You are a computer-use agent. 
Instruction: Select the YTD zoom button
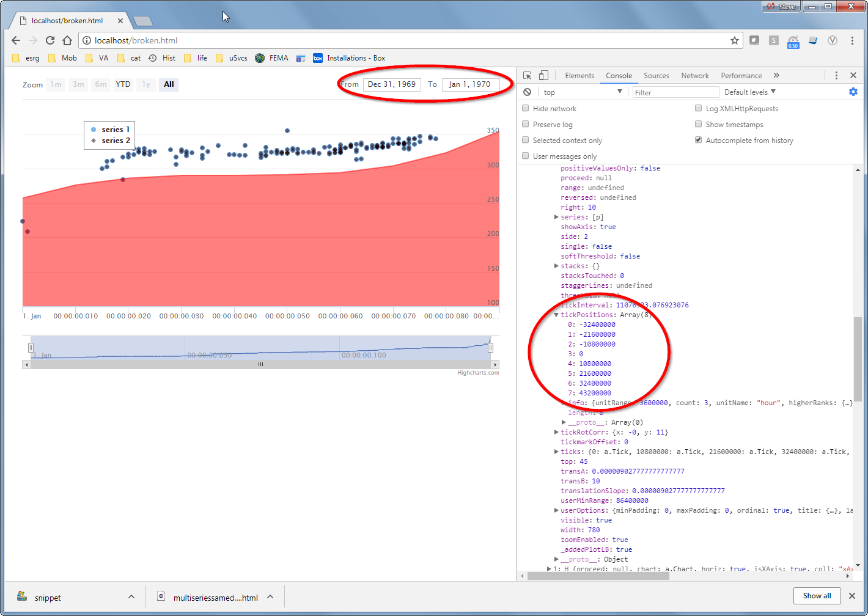click(123, 84)
